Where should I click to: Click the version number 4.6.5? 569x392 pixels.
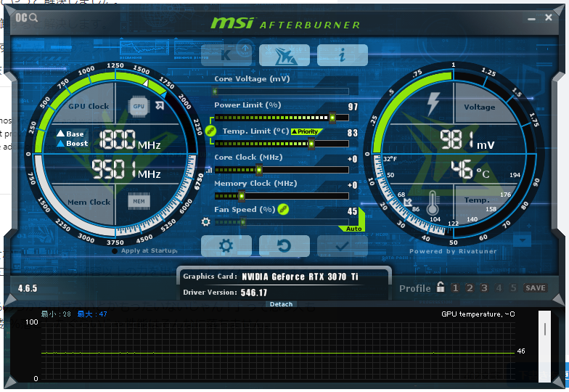28,289
